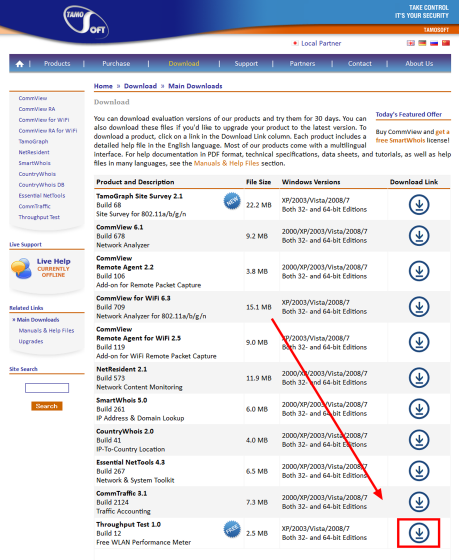
Task: Download Throughput Test 1.0
Action: 419,533
